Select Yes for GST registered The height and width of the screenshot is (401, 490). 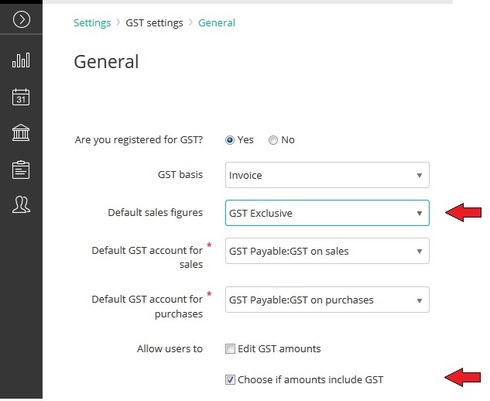[x=230, y=140]
